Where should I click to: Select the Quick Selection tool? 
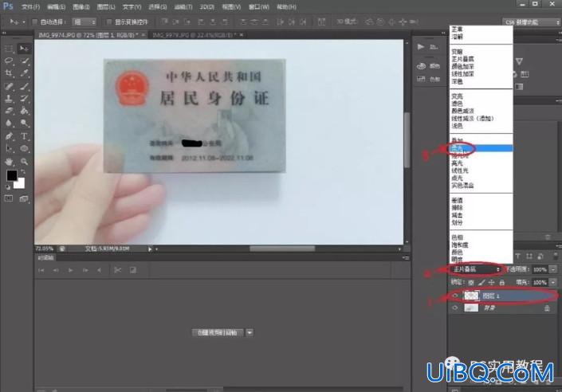pos(24,61)
